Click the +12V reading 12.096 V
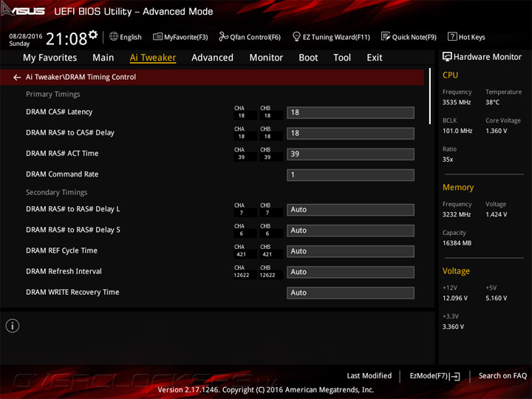Image resolution: width=532 pixels, height=399 pixels. click(455, 299)
